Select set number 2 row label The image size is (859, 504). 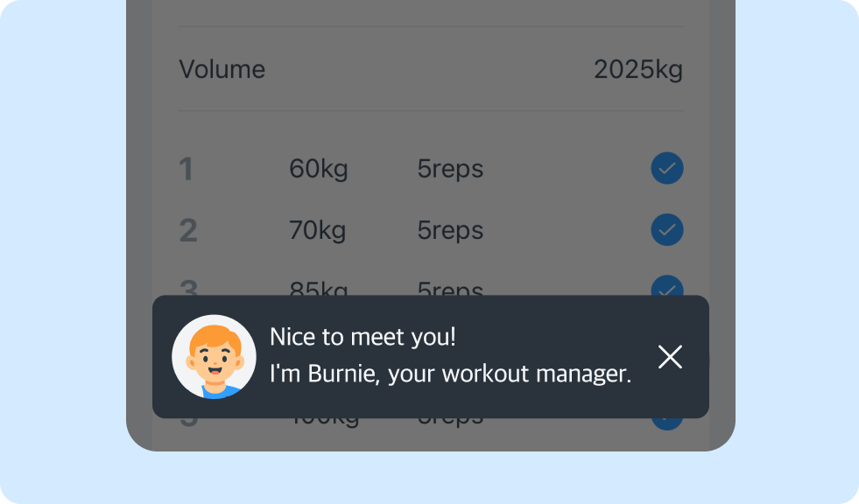(188, 230)
